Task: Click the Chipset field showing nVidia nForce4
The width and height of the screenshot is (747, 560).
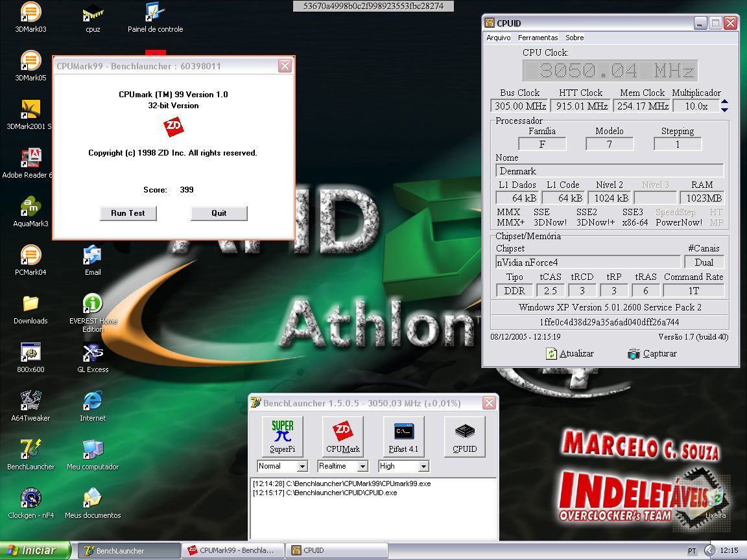Action: pyautogui.click(x=588, y=262)
